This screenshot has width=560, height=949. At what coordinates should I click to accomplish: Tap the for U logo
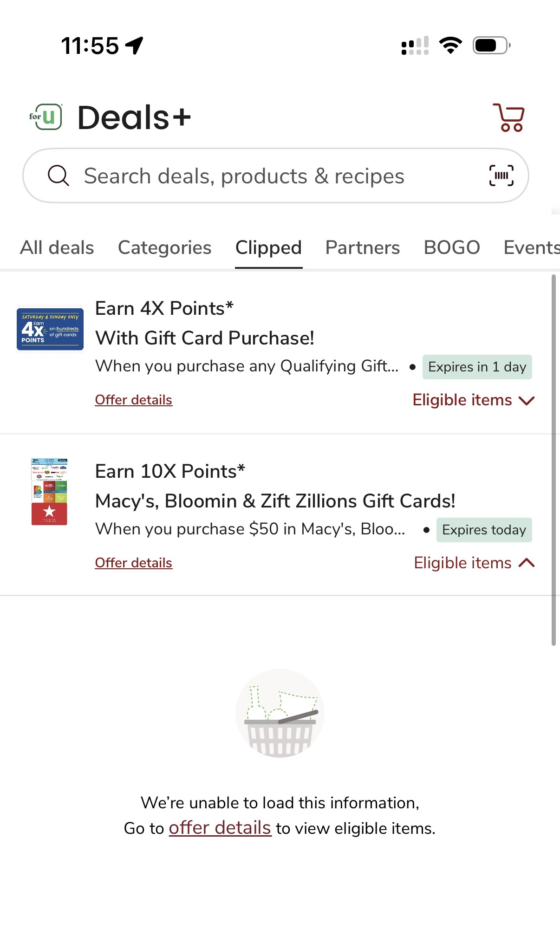46,117
